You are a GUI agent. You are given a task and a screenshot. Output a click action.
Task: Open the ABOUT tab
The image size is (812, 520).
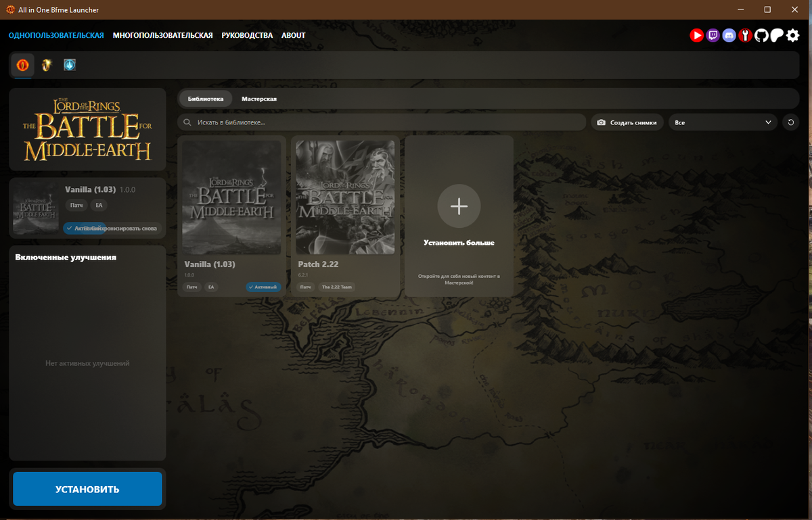tap(294, 35)
